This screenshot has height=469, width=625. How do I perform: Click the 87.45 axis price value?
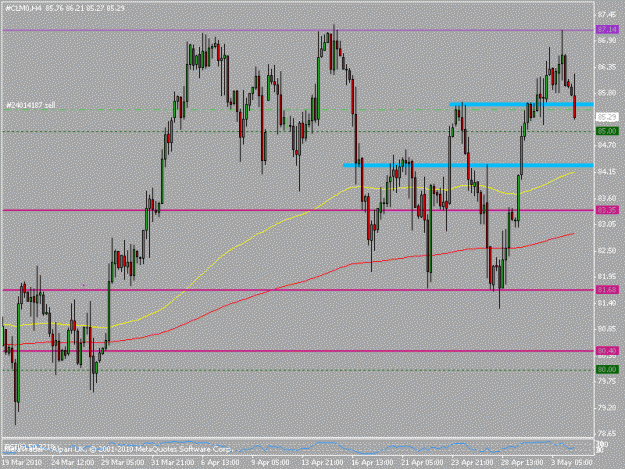(x=607, y=15)
